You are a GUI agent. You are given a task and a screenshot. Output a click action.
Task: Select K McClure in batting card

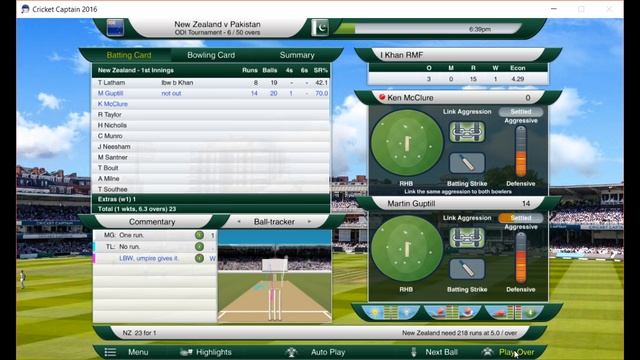211,104
